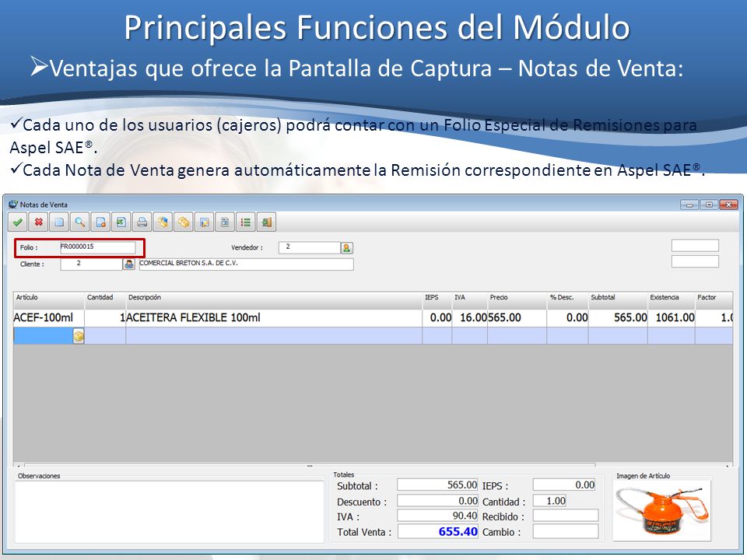Click the Vendedor number field
Screen dimensions: 747x560
310,247
